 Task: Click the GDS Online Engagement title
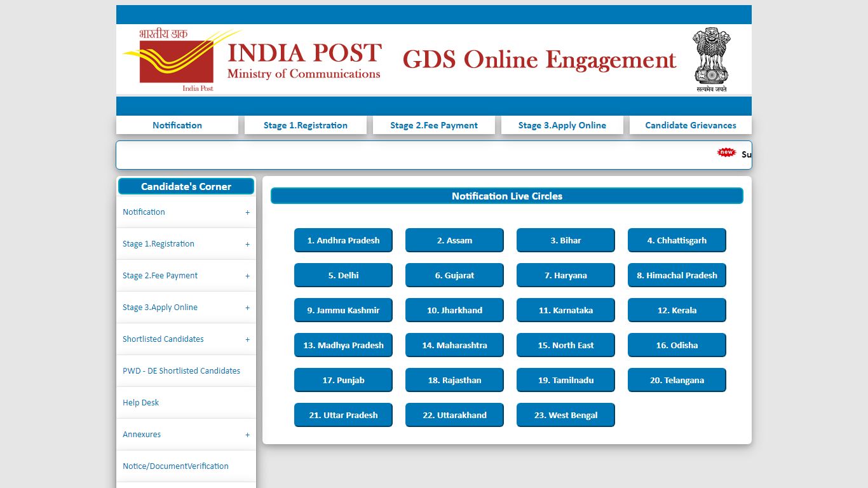point(539,60)
